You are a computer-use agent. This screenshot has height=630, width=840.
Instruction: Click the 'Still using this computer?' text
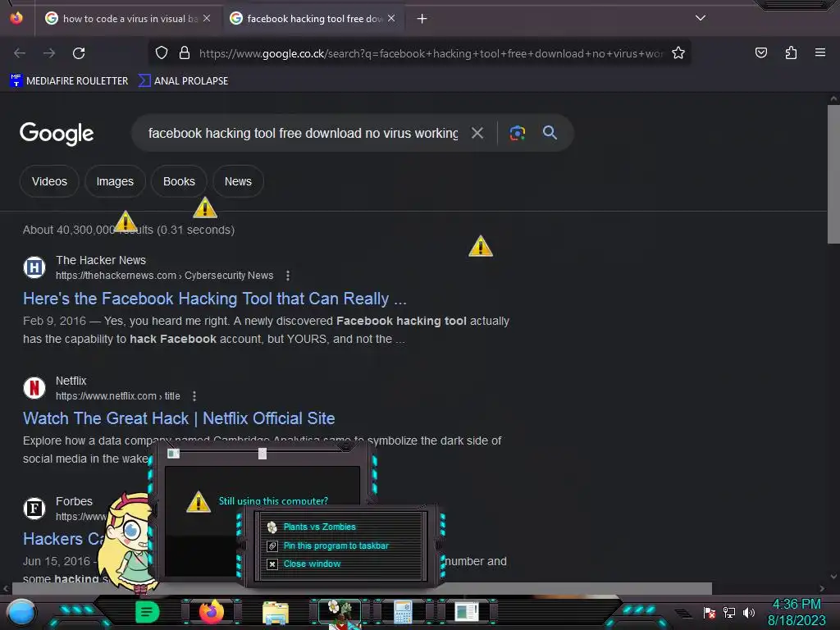pos(273,501)
